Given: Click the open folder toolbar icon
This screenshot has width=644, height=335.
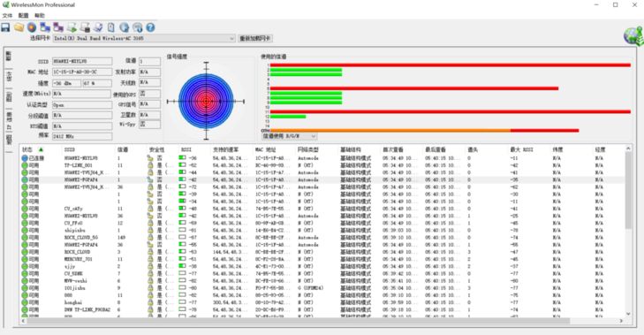Looking at the screenshot, I should pyautogui.click(x=19, y=27).
